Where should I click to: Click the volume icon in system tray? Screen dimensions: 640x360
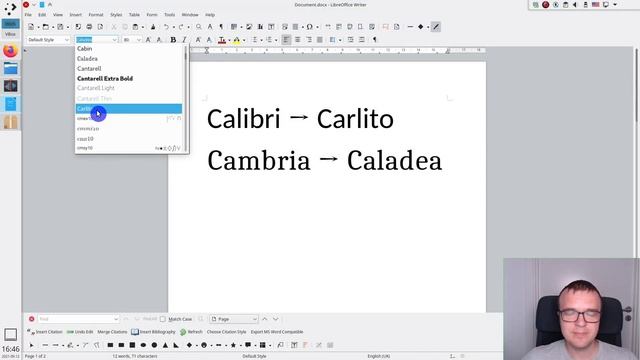(x=575, y=5)
